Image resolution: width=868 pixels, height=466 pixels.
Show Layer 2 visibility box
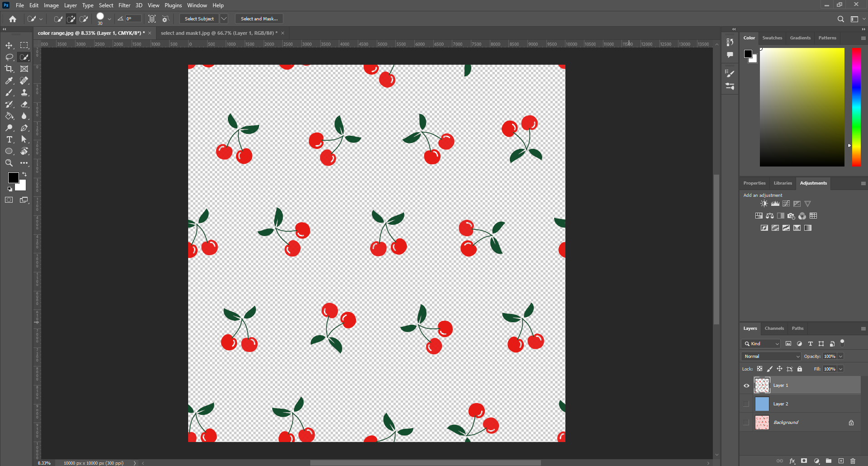coord(746,404)
